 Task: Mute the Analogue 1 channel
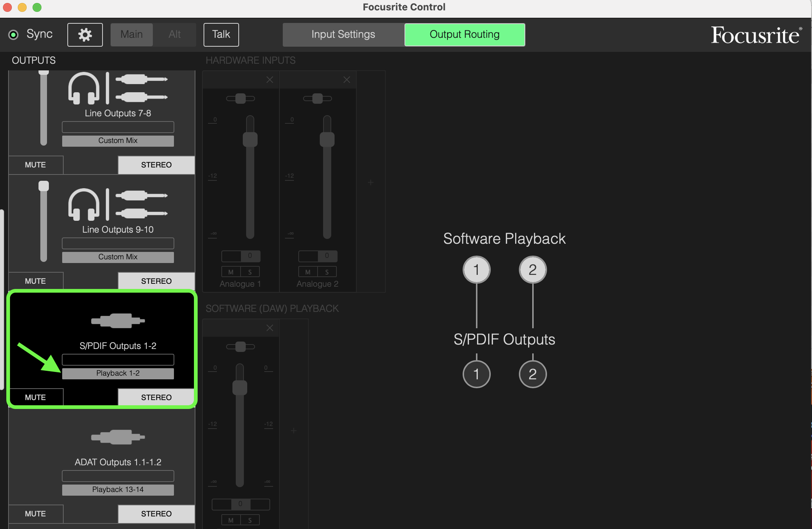(x=231, y=272)
